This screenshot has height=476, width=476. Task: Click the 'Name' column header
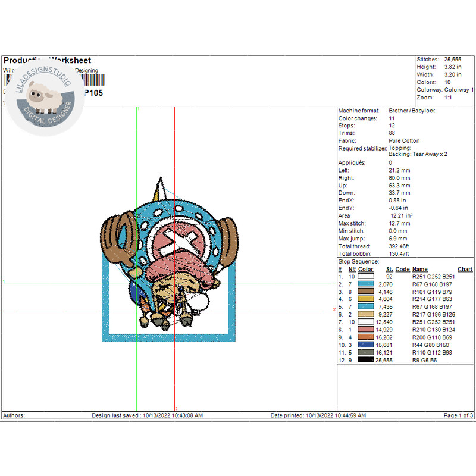click(419, 270)
